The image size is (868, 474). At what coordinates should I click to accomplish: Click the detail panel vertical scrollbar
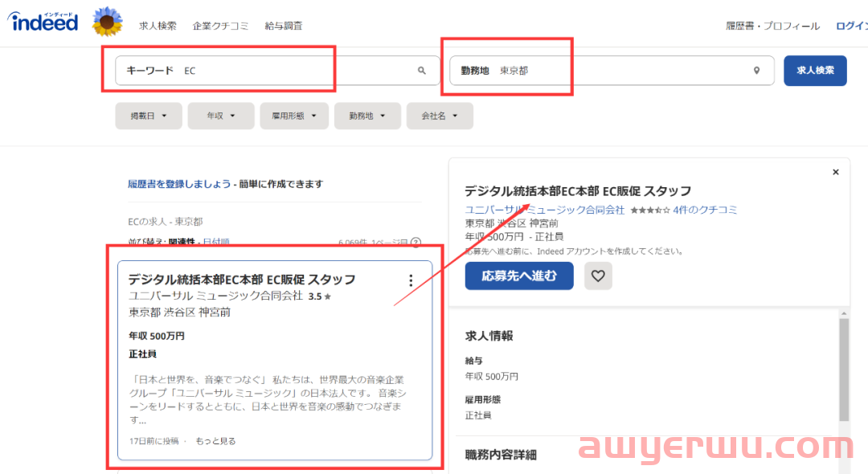(844, 370)
